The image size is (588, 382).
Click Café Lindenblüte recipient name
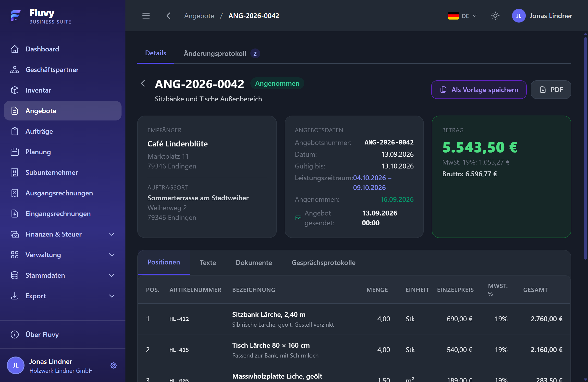[177, 144]
